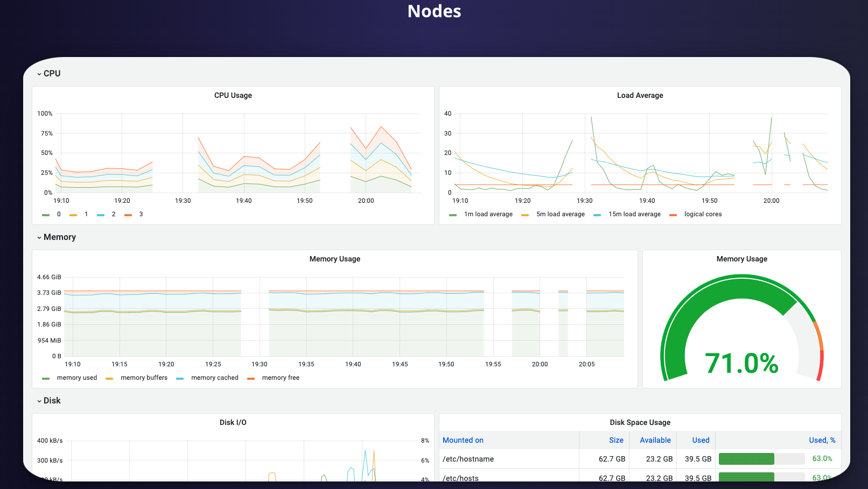Collapse the CPU section chevron
The height and width of the screenshot is (489, 868).
coord(39,74)
